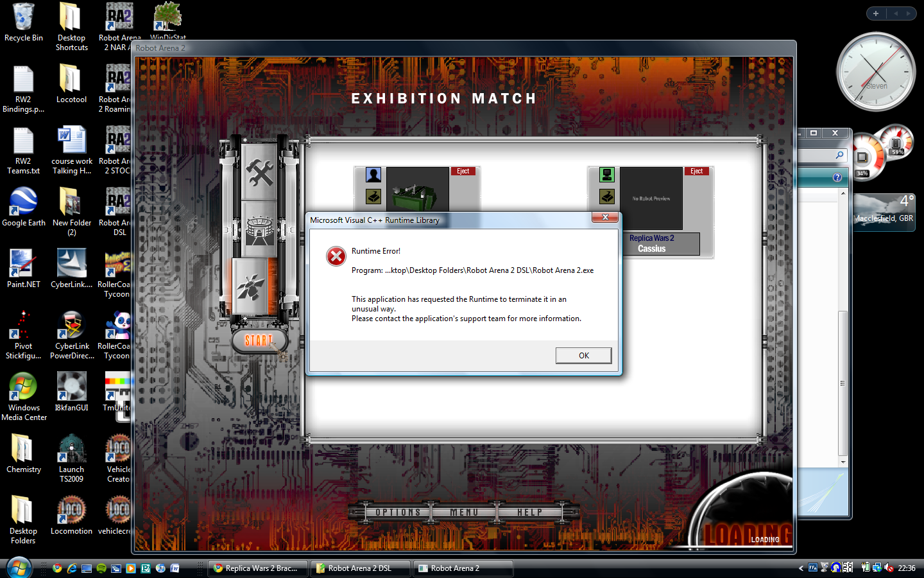This screenshot has width=924, height=578.
Task: Add a gadget with sidebar plus button
Action: click(x=876, y=13)
